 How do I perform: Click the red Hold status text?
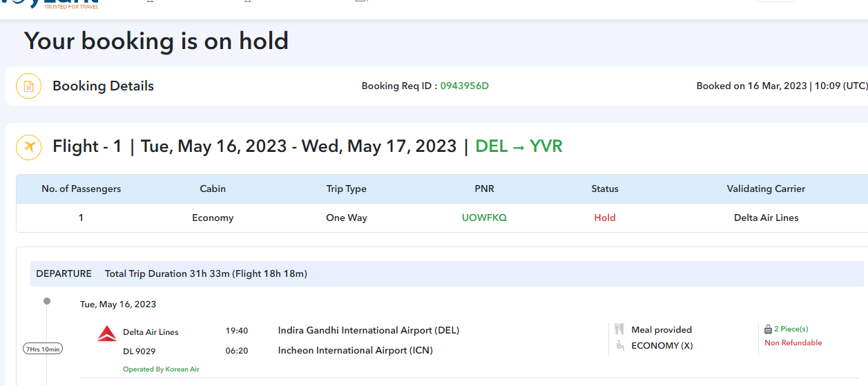pos(604,218)
